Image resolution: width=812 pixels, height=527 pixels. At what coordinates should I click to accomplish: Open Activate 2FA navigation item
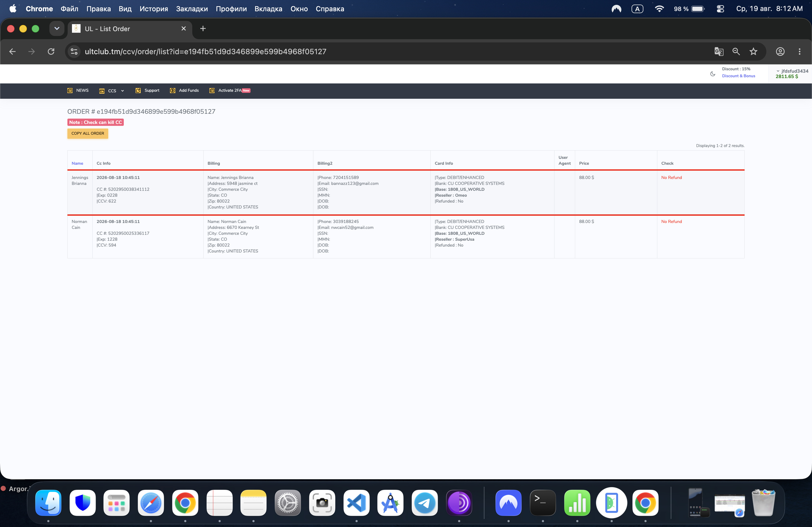click(230, 90)
